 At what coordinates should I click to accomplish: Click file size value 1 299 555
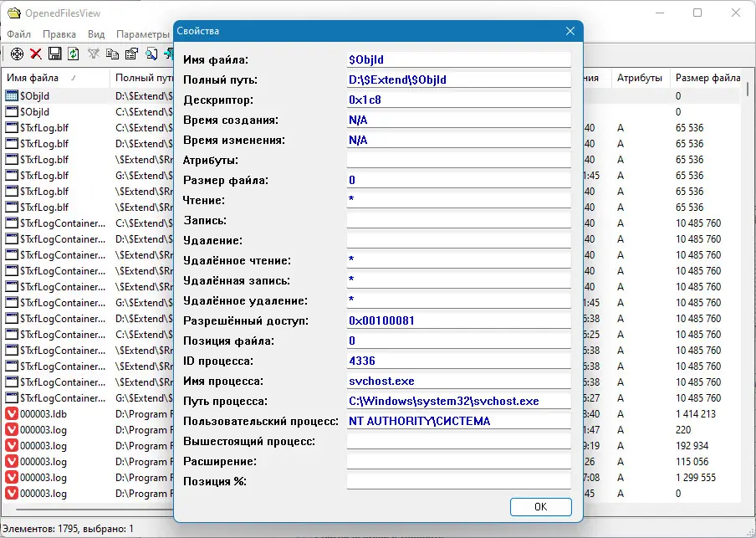pos(696,478)
